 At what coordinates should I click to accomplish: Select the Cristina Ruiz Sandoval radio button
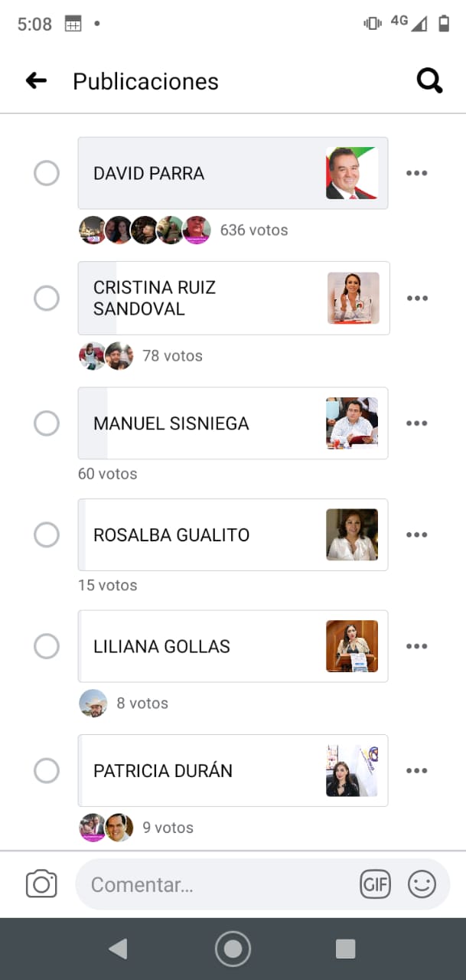[47, 298]
